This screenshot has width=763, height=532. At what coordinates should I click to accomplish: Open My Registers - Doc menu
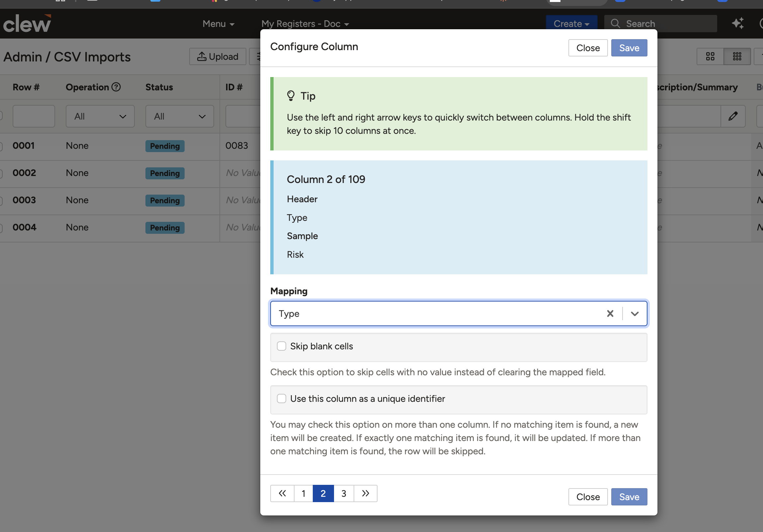point(305,24)
